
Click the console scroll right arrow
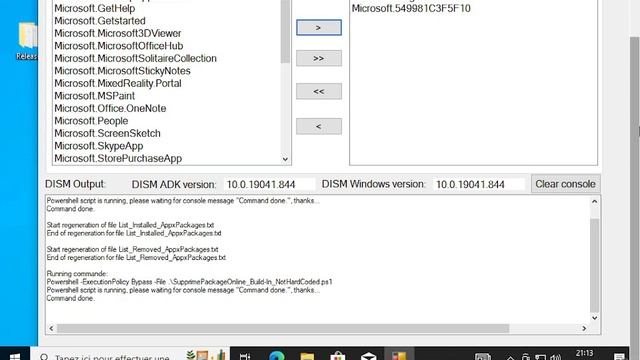pyautogui.click(x=584, y=328)
